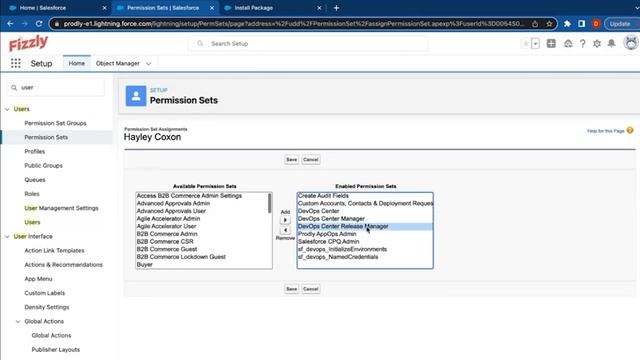The height and width of the screenshot is (360, 640).
Task: Open Salesforce Help question mark icon
Action: click(x=582, y=43)
